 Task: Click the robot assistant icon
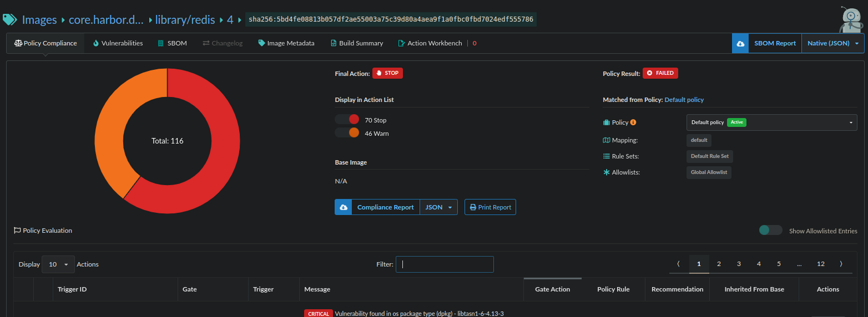[850, 21]
